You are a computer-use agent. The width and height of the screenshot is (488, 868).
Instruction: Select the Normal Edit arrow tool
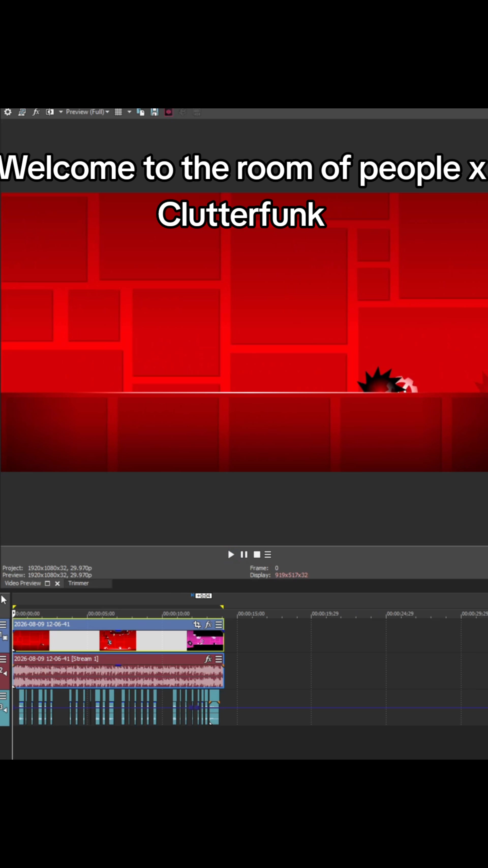4,600
